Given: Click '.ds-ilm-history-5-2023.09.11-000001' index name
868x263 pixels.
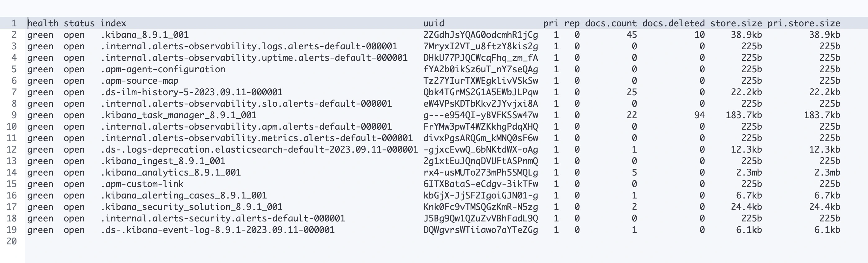Looking at the screenshot, I should pos(191,92).
